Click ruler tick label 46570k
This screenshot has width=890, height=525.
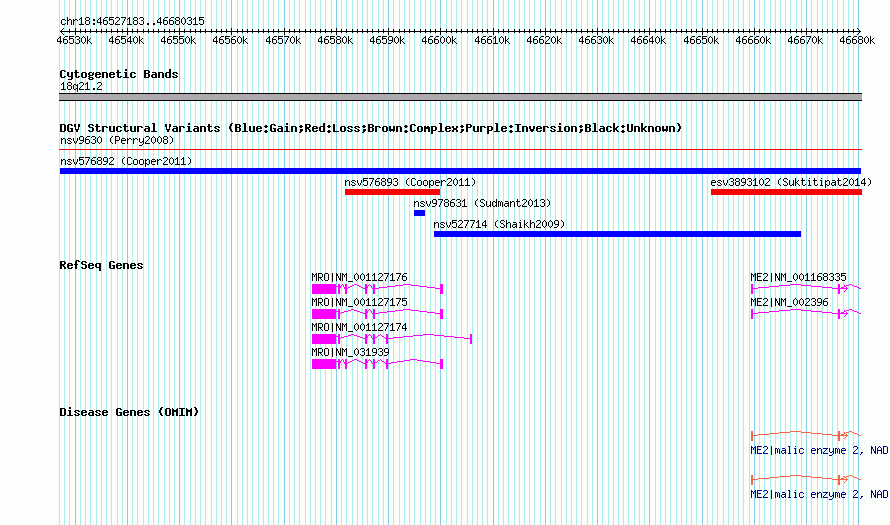pos(283,40)
